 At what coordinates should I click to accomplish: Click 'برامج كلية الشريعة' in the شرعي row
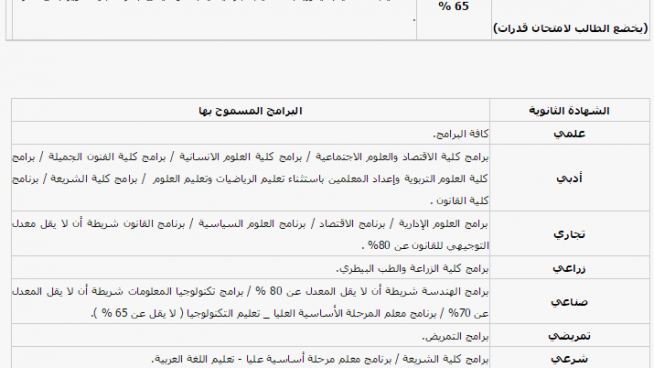coord(445,359)
